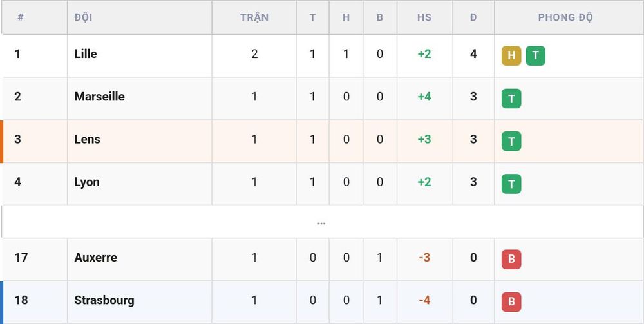Viewport: 644px width, 324px height.
Task: Click the PHONG ĐỘ column header
Action: 565,17
